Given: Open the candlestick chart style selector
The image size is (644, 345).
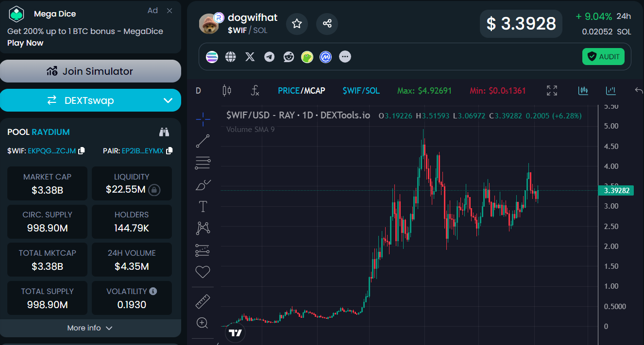Looking at the screenshot, I should tap(227, 90).
